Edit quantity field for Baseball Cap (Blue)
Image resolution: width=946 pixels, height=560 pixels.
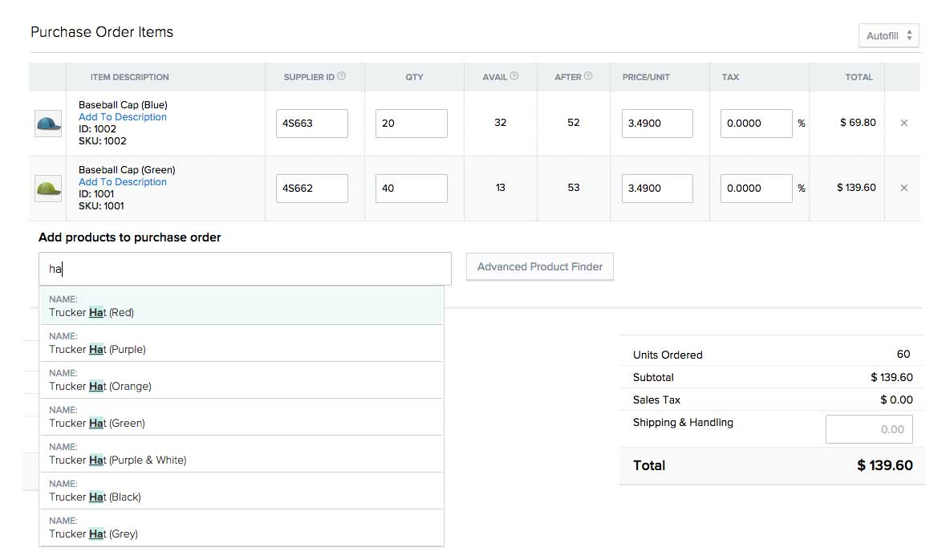(x=411, y=124)
